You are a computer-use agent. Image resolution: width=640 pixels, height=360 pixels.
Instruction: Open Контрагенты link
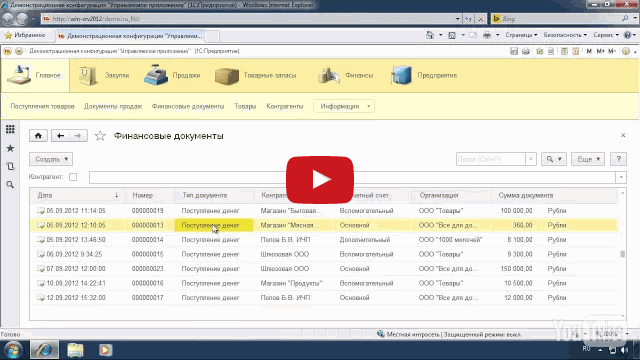(285, 106)
